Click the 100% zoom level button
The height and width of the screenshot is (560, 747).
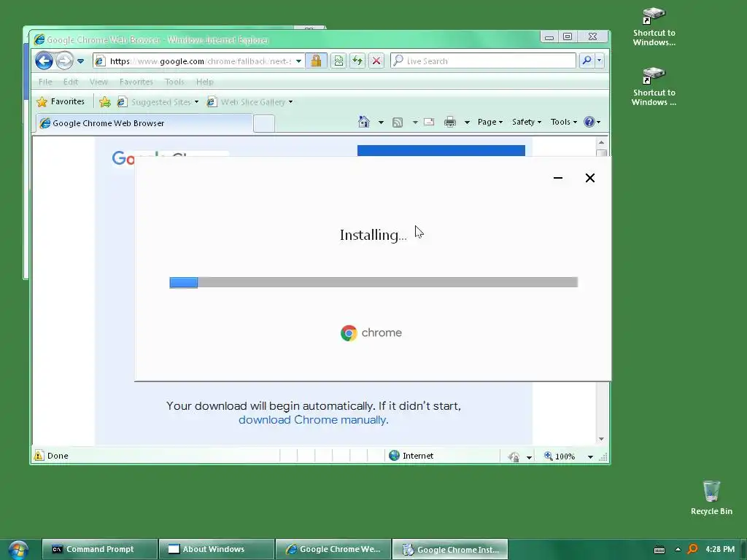[x=560, y=456]
